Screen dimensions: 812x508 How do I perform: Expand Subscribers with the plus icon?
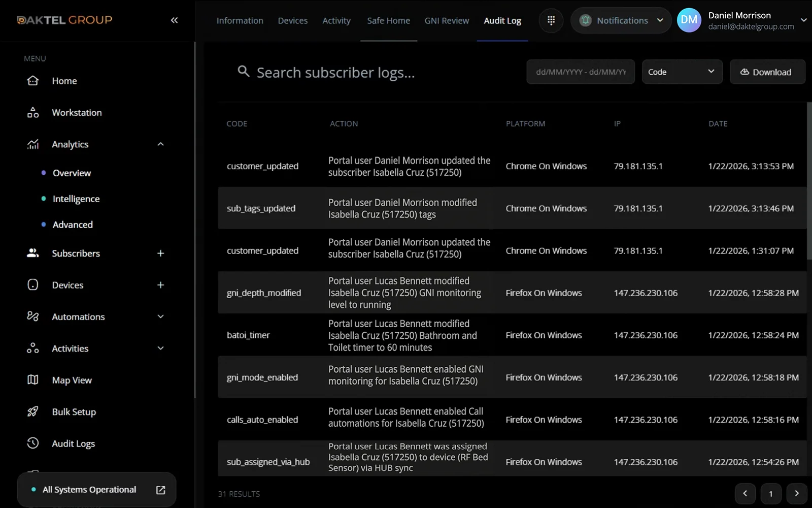[160, 253]
